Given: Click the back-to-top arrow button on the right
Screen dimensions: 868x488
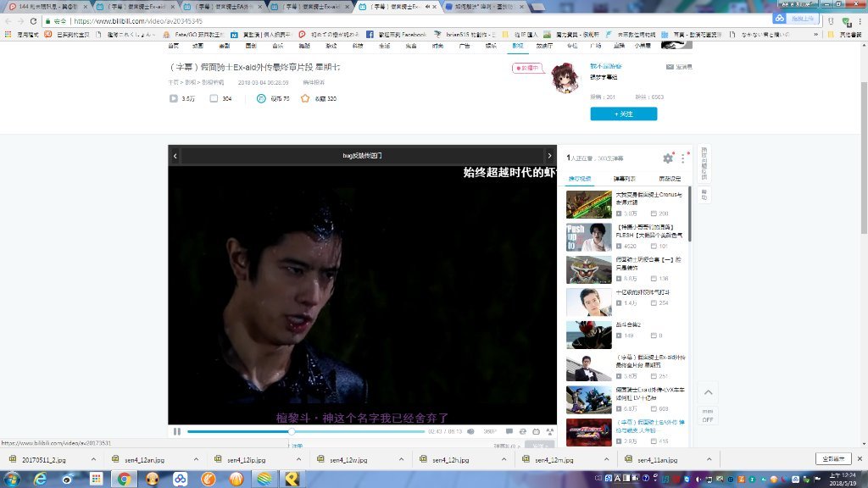Looking at the screenshot, I should tap(708, 392).
